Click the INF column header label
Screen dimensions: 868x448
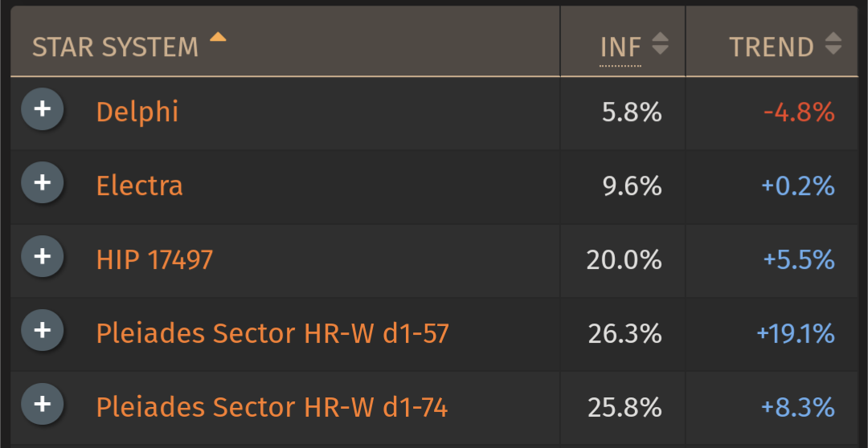tap(620, 47)
